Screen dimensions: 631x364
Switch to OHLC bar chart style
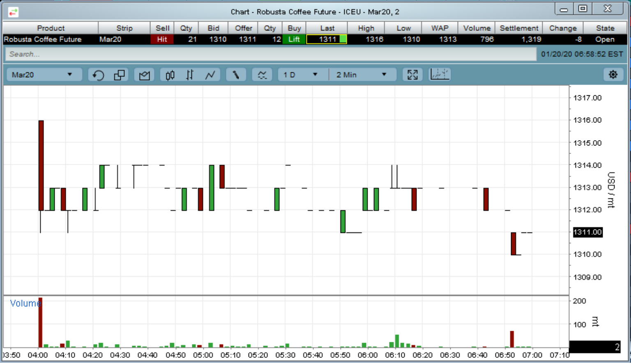pyautogui.click(x=190, y=75)
